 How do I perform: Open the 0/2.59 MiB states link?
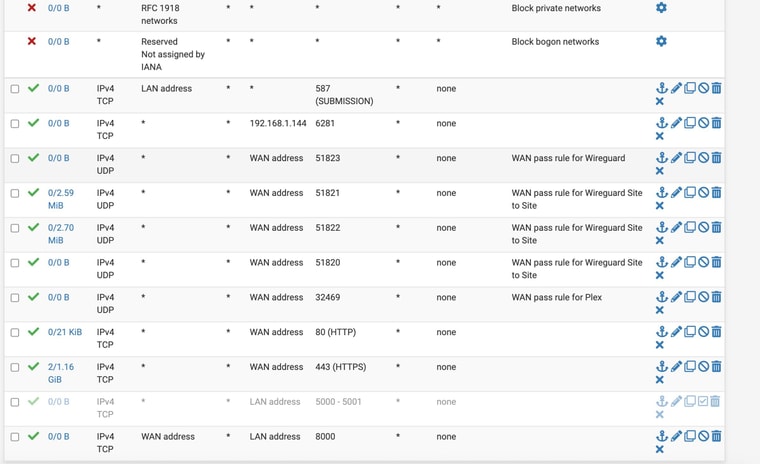[61, 199]
